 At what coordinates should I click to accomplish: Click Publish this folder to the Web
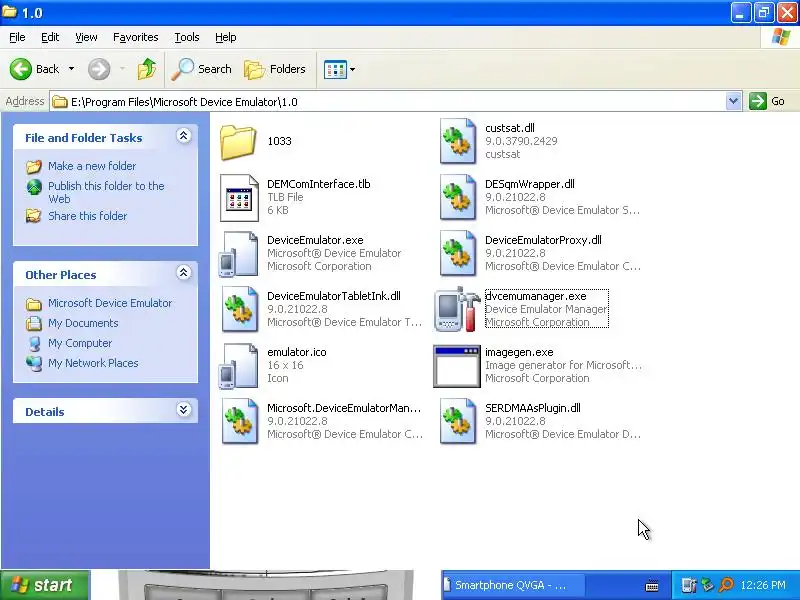[x=106, y=192]
